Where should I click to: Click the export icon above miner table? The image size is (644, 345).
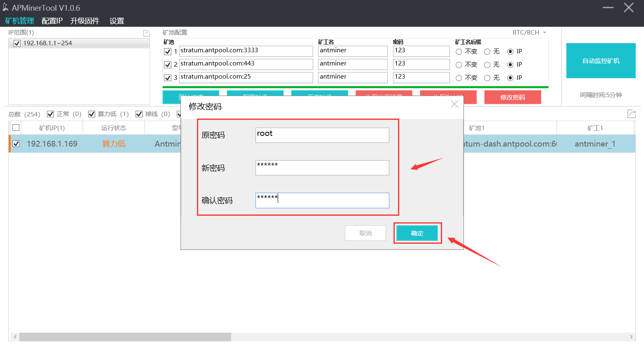tap(631, 114)
